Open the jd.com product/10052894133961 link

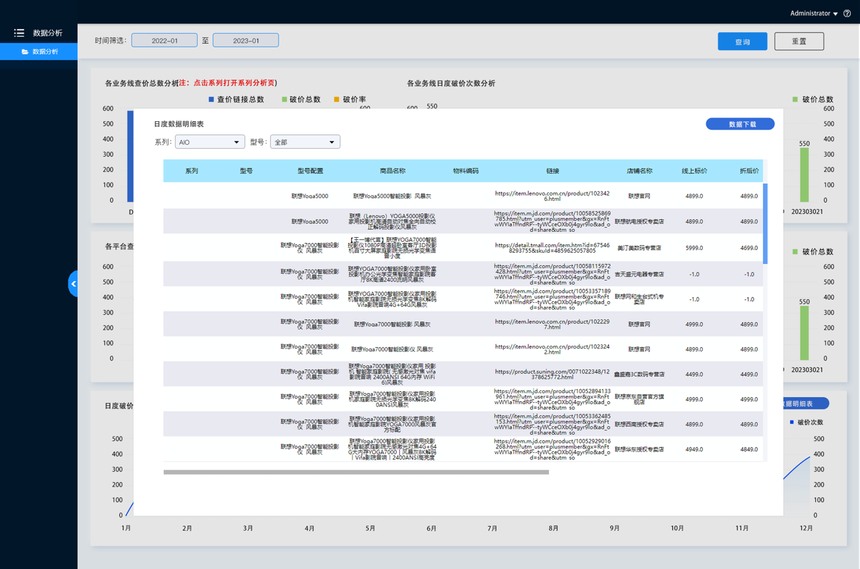(552, 399)
